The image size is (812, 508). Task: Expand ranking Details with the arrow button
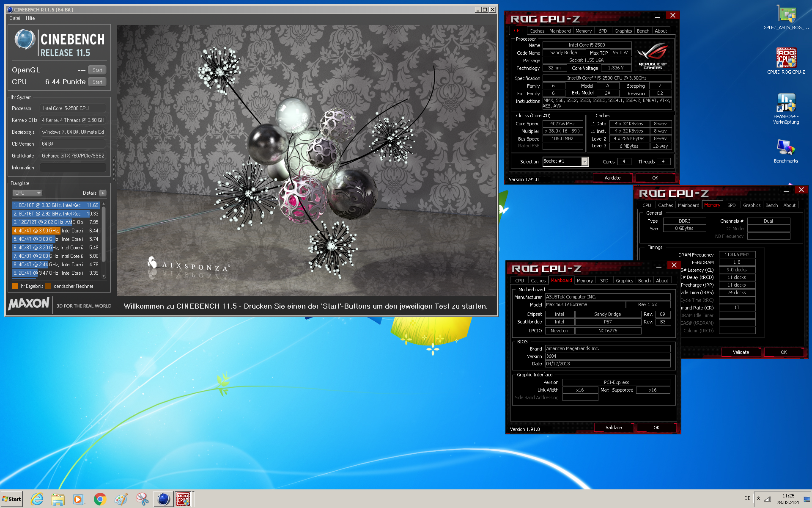pyautogui.click(x=103, y=193)
